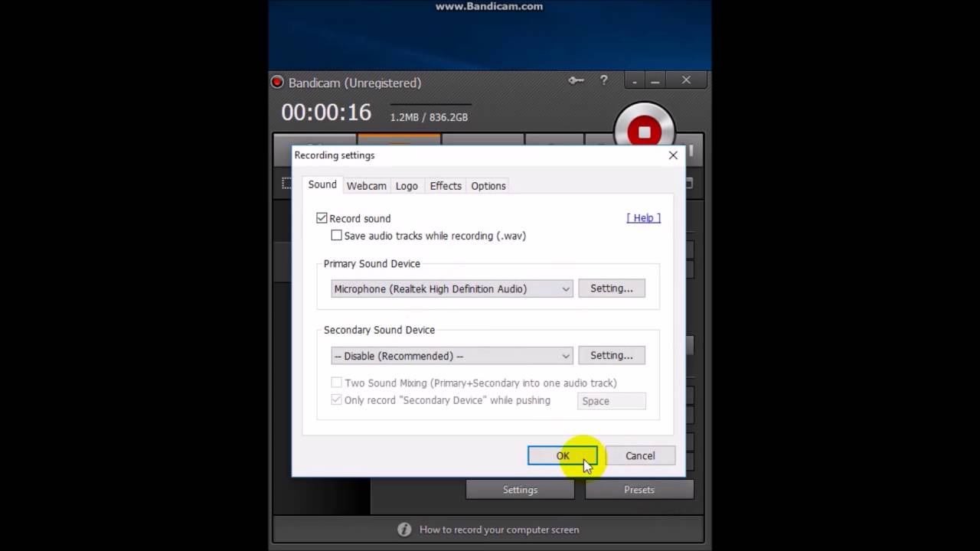This screenshot has height=551, width=980.
Task: Click Presets button in Bandicam window
Action: pyautogui.click(x=639, y=490)
